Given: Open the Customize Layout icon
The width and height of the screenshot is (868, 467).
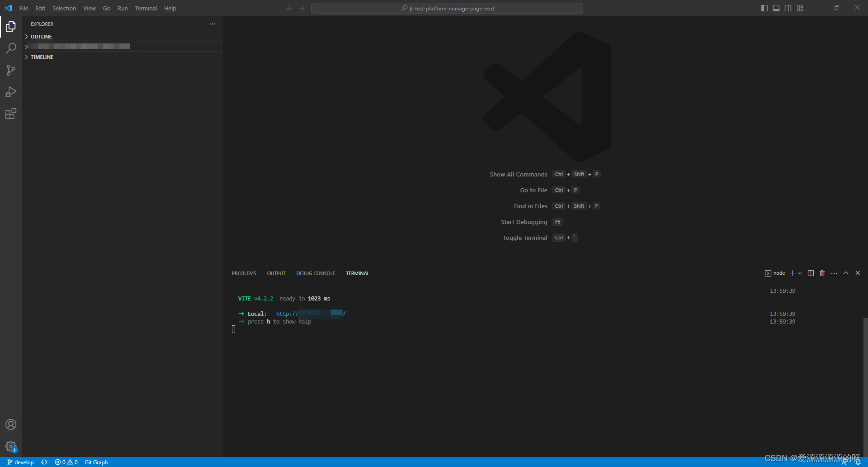Looking at the screenshot, I should click(800, 8).
